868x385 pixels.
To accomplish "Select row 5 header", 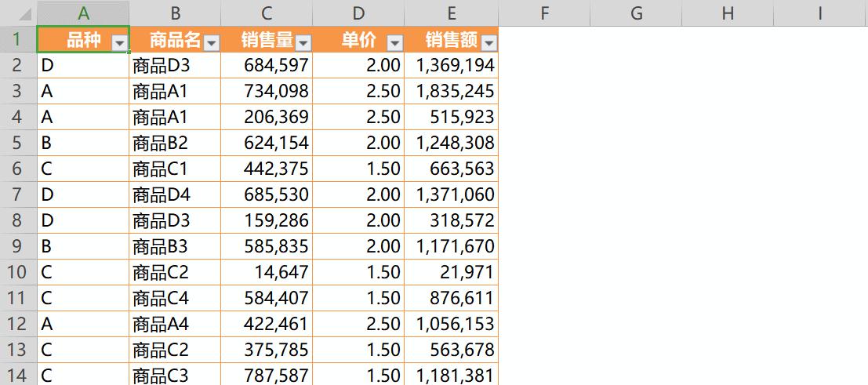I will 18,143.
